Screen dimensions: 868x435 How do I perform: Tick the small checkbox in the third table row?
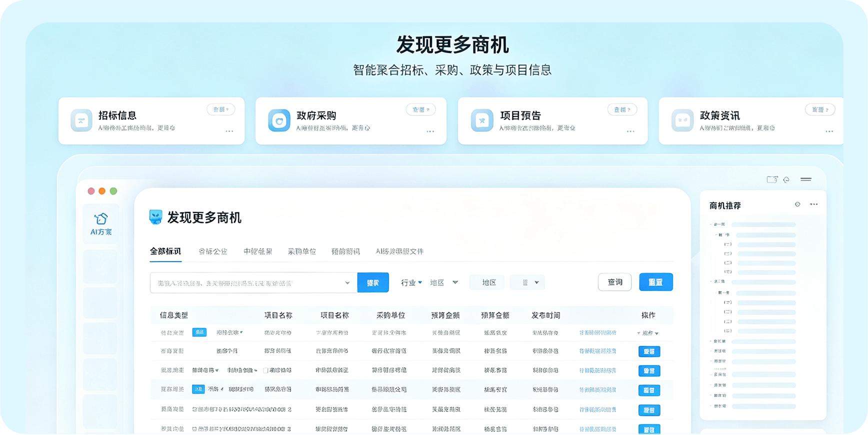click(x=265, y=370)
